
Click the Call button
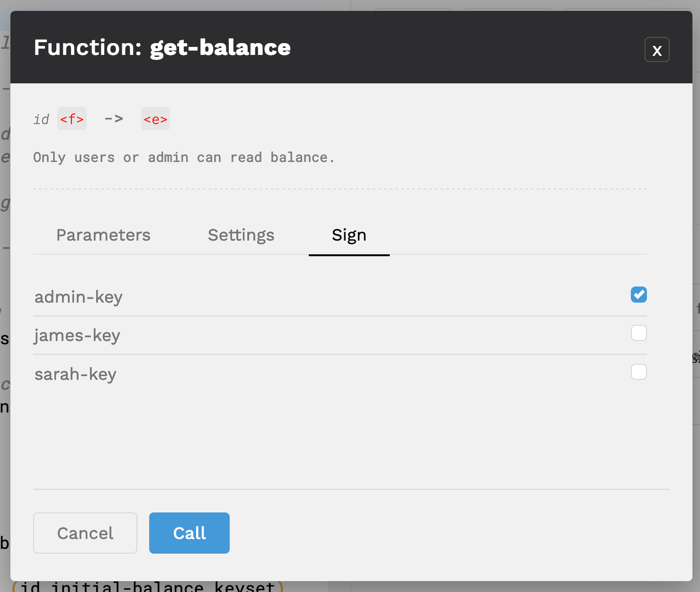click(x=189, y=533)
